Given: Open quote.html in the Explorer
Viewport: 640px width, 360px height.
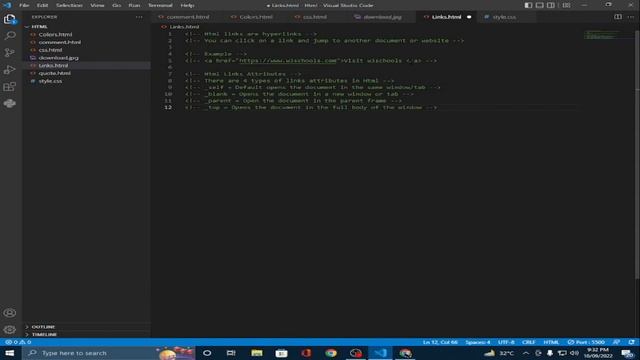Looking at the screenshot, I should 54,73.
